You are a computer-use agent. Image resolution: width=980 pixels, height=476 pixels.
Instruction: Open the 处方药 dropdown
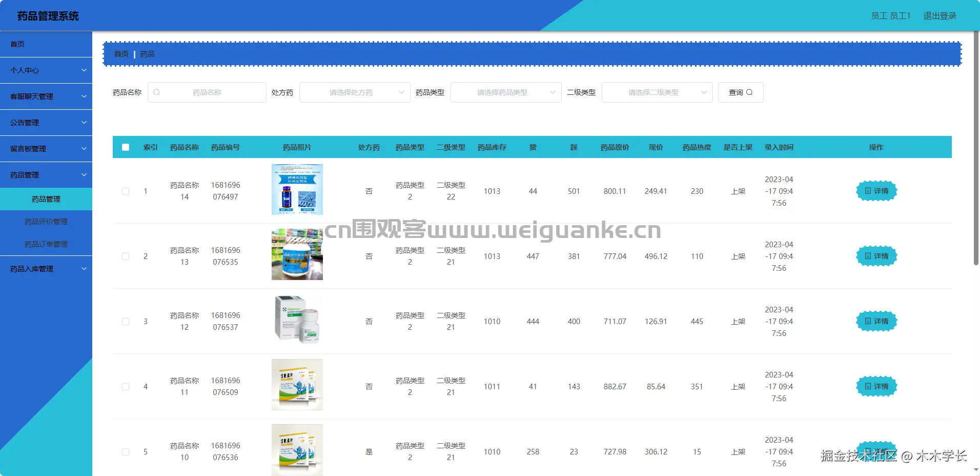click(355, 92)
